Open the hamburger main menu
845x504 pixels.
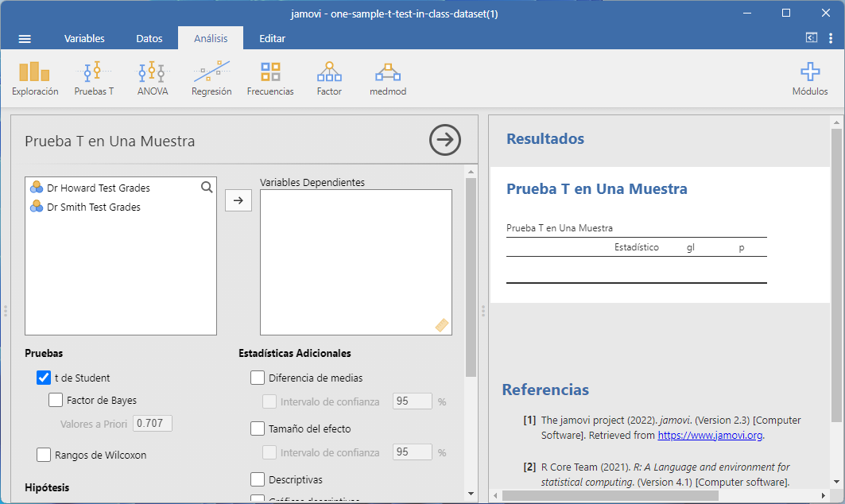pyautogui.click(x=25, y=39)
